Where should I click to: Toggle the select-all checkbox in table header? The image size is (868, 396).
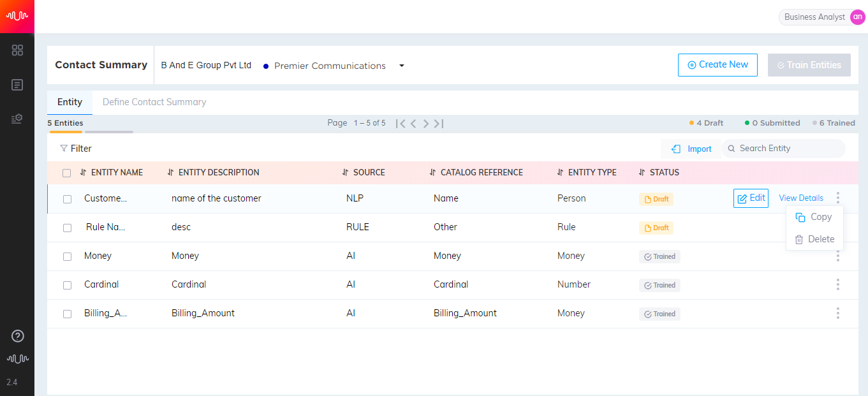[x=67, y=173]
